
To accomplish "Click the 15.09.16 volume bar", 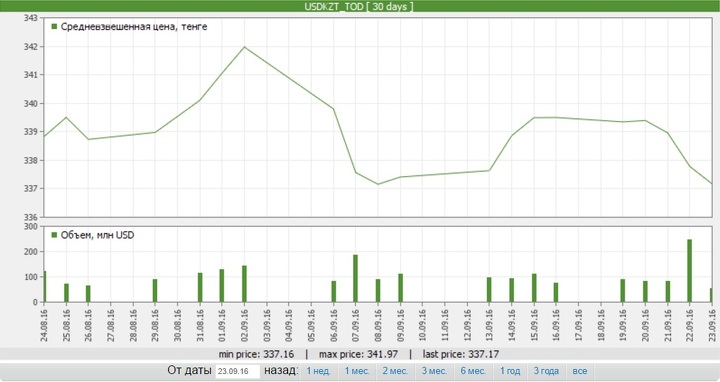I will [534, 288].
